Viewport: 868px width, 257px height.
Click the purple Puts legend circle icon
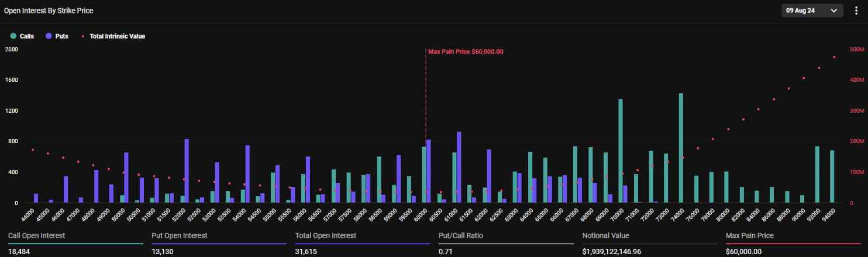(49, 36)
